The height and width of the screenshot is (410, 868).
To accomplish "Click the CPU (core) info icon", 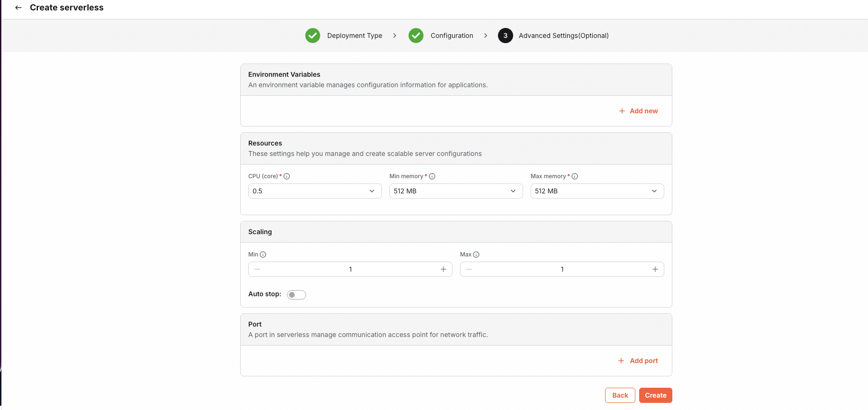I will point(287,176).
